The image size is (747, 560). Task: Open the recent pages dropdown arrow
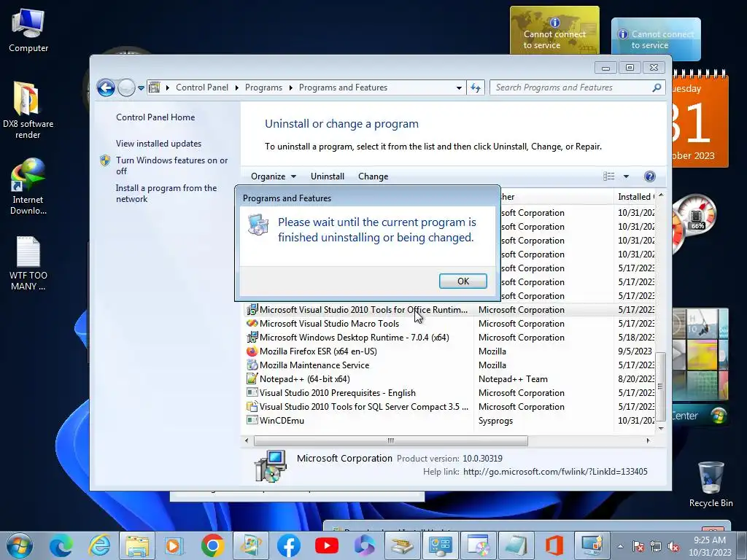point(141,87)
